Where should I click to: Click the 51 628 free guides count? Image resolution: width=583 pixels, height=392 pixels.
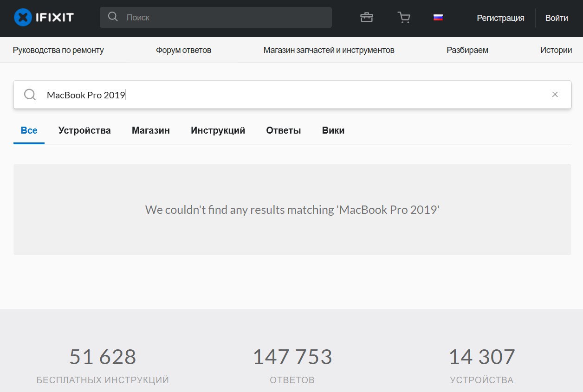(103, 357)
